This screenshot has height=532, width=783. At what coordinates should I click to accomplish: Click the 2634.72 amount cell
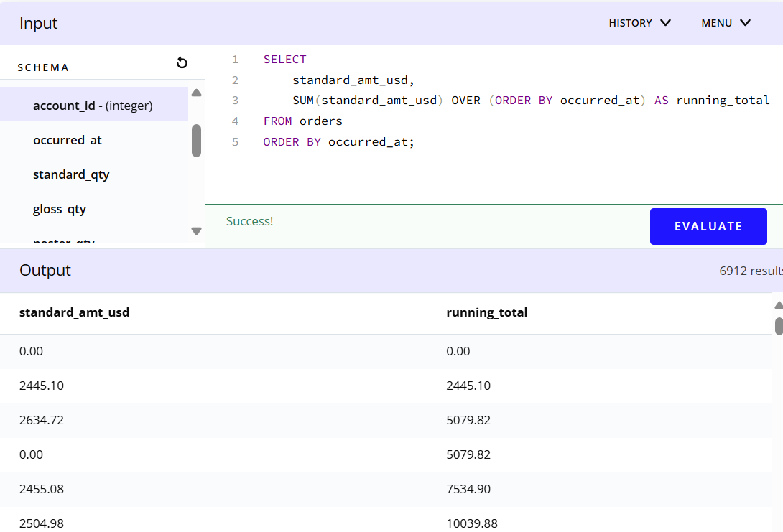click(42, 420)
